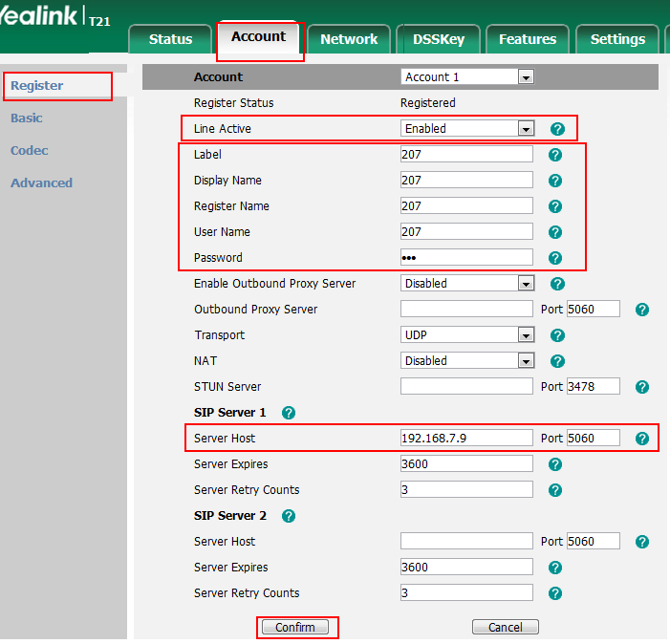The height and width of the screenshot is (644, 670).
Task: Open the Account selection dropdown
Action: [466, 77]
